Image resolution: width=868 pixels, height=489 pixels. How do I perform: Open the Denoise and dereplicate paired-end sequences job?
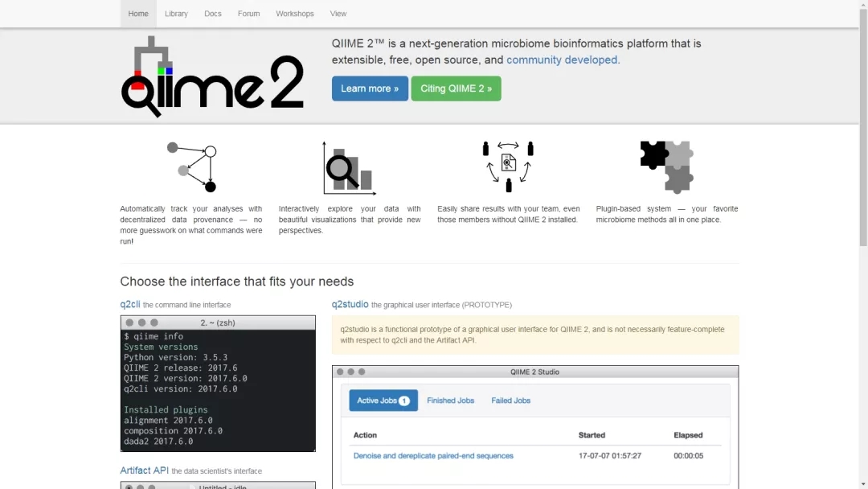[433, 456]
